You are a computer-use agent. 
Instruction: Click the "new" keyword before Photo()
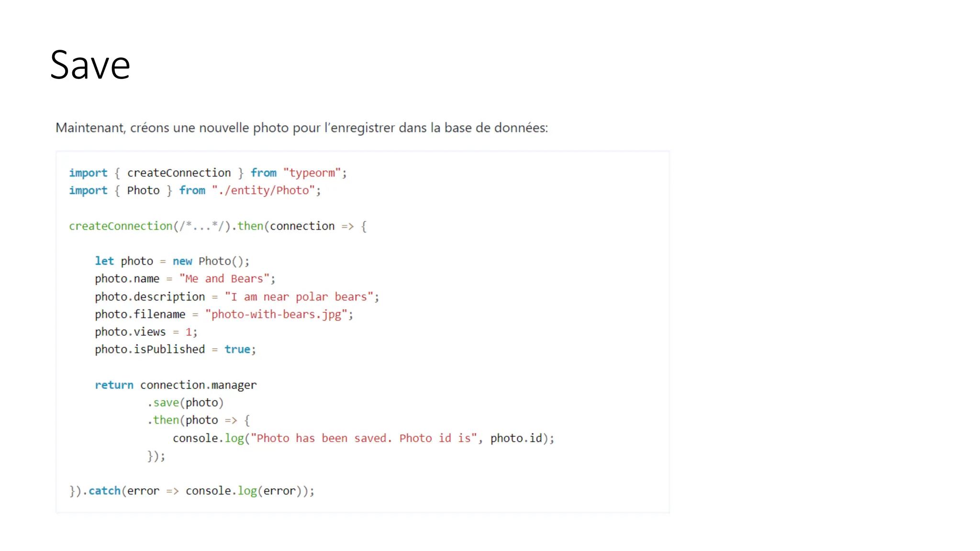click(182, 261)
